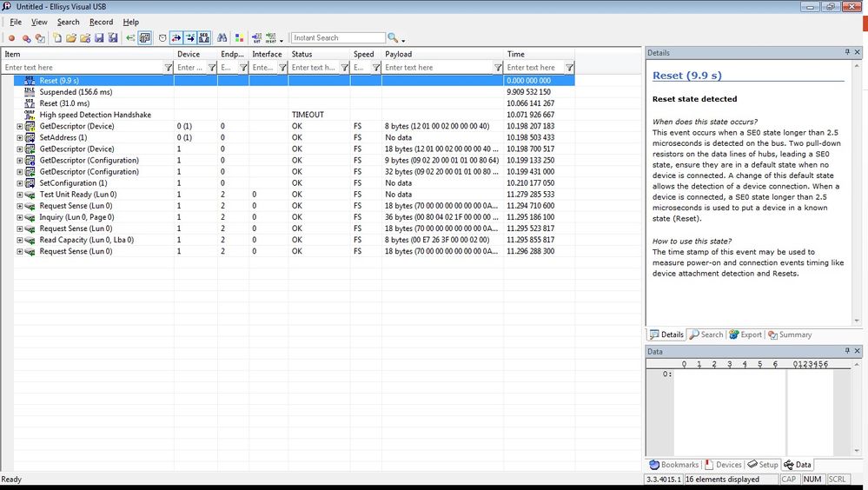Click the red Record button in toolbar

[11, 38]
